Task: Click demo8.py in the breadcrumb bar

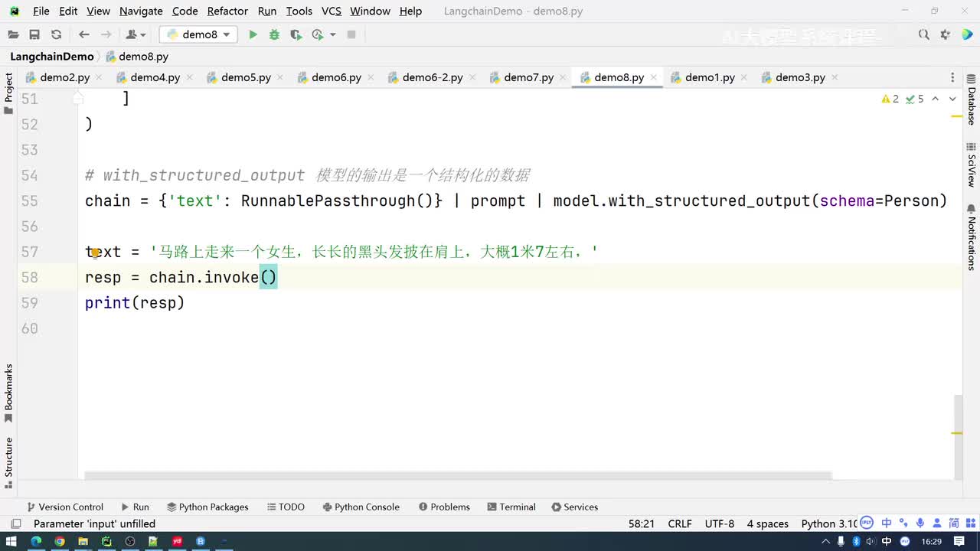Action: pyautogui.click(x=138, y=57)
